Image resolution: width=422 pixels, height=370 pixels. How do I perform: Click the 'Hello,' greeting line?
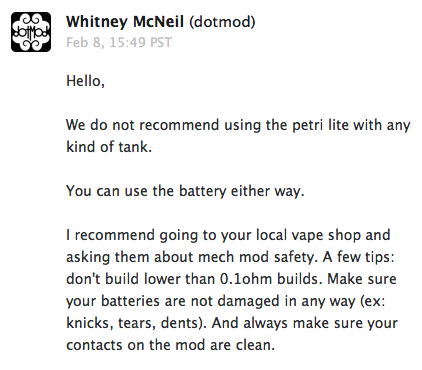85,81
